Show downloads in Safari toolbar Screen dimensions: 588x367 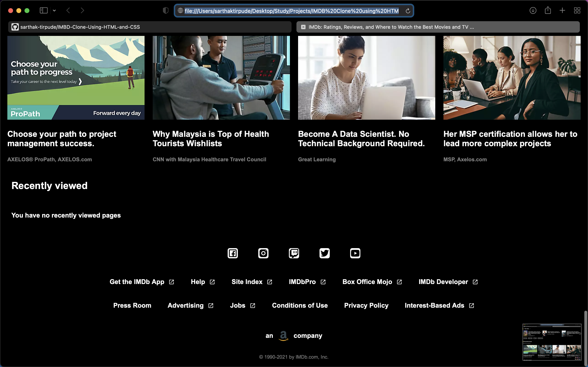[x=533, y=10]
